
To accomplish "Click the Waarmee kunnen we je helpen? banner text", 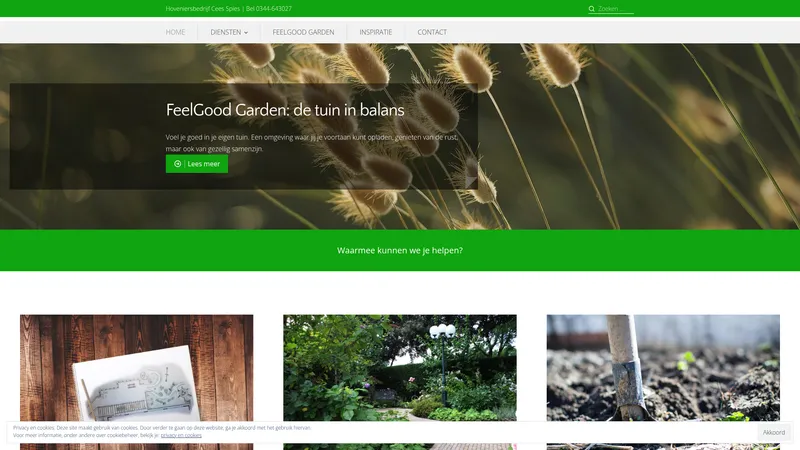I will tap(400, 251).
